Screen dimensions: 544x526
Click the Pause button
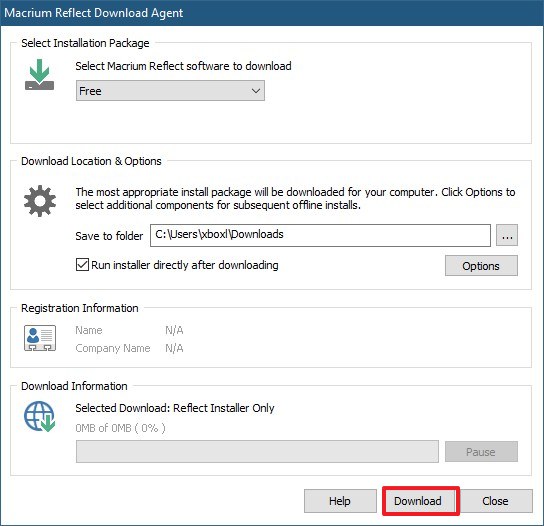pyautogui.click(x=481, y=452)
